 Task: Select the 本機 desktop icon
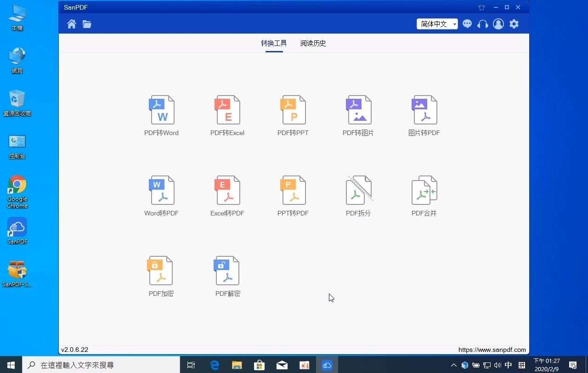17,18
